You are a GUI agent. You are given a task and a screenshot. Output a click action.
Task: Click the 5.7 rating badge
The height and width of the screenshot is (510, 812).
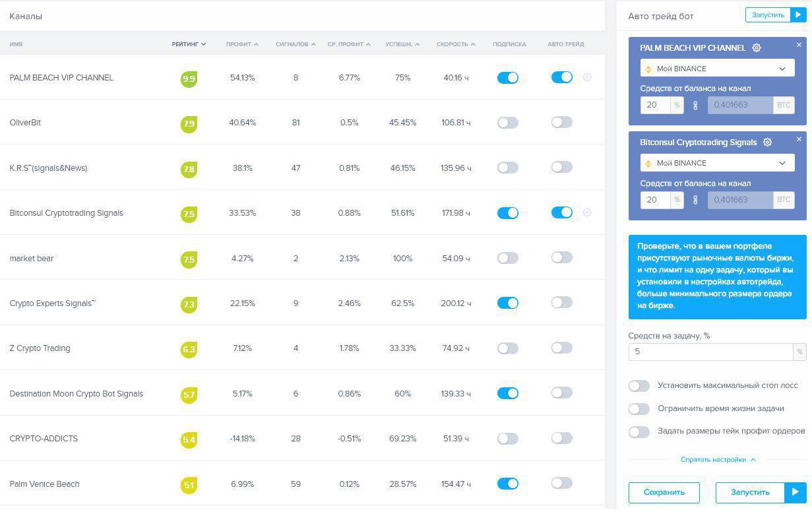coord(189,395)
